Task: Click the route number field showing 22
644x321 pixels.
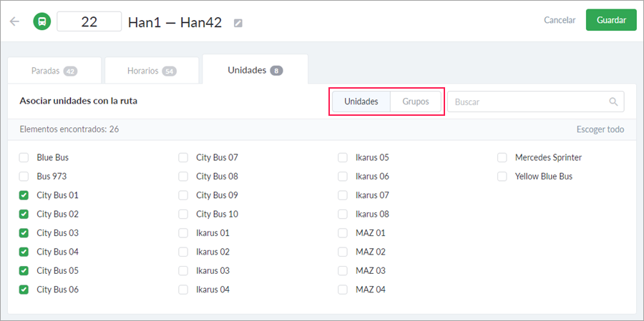Action: (89, 21)
